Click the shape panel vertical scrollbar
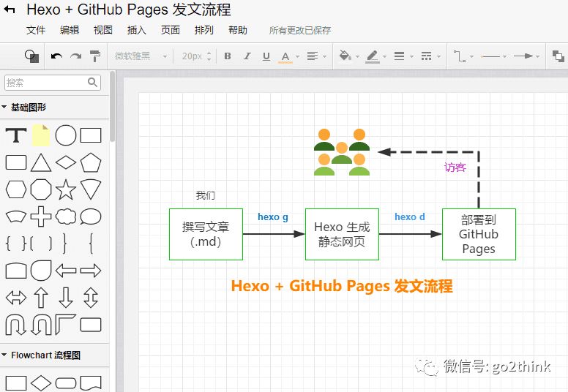Screen dimensions: 568x392 pos(112,106)
